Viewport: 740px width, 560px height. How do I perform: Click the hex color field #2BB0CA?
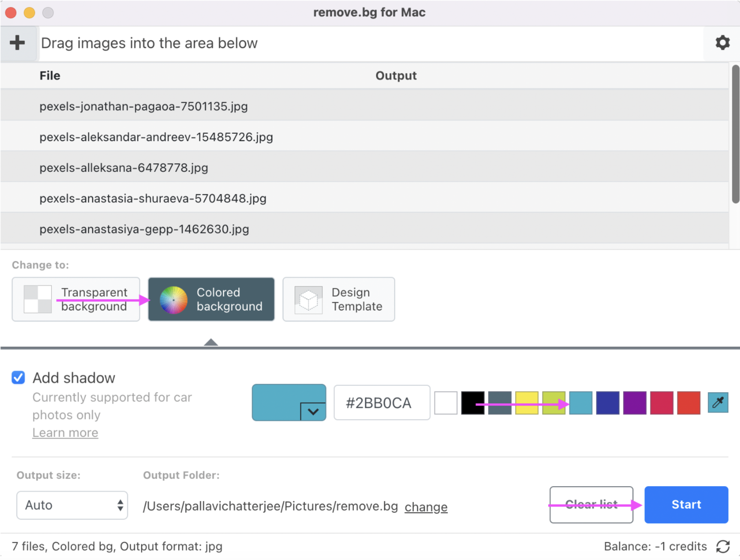pos(382,403)
